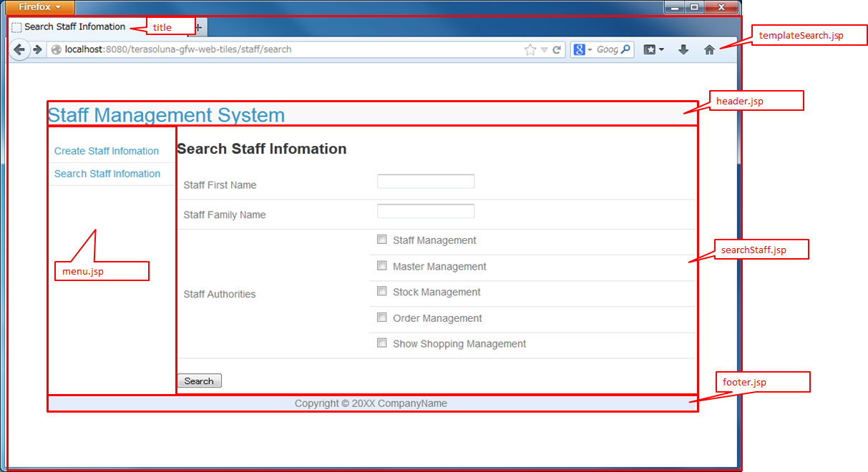The image size is (868, 472).
Task: Open the Search Staff Infomation menu link
Action: coord(107,174)
